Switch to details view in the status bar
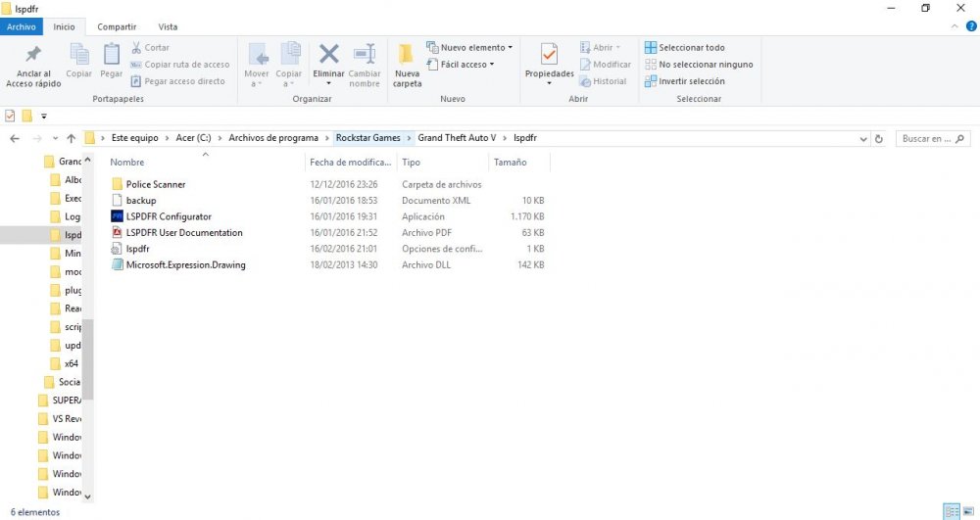 point(951,511)
